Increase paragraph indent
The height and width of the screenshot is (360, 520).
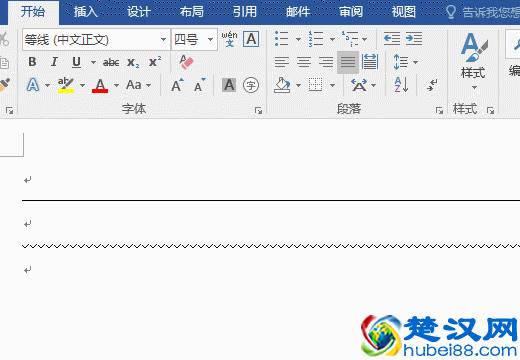point(414,39)
